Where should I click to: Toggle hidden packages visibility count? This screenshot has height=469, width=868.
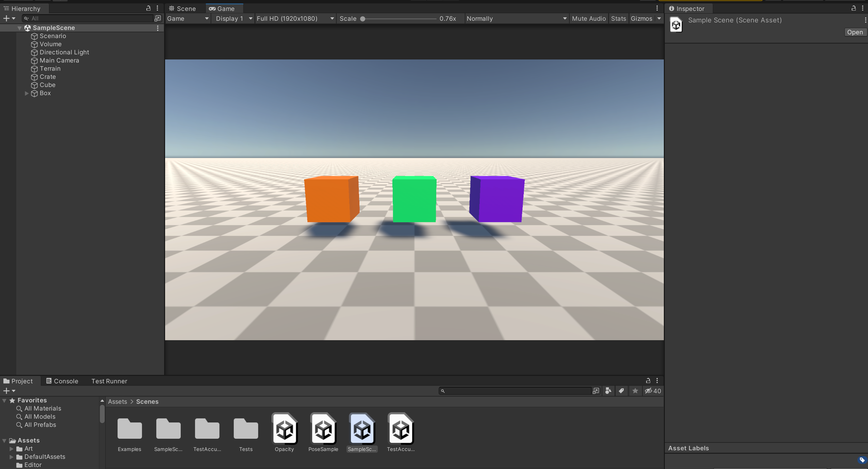coord(653,391)
